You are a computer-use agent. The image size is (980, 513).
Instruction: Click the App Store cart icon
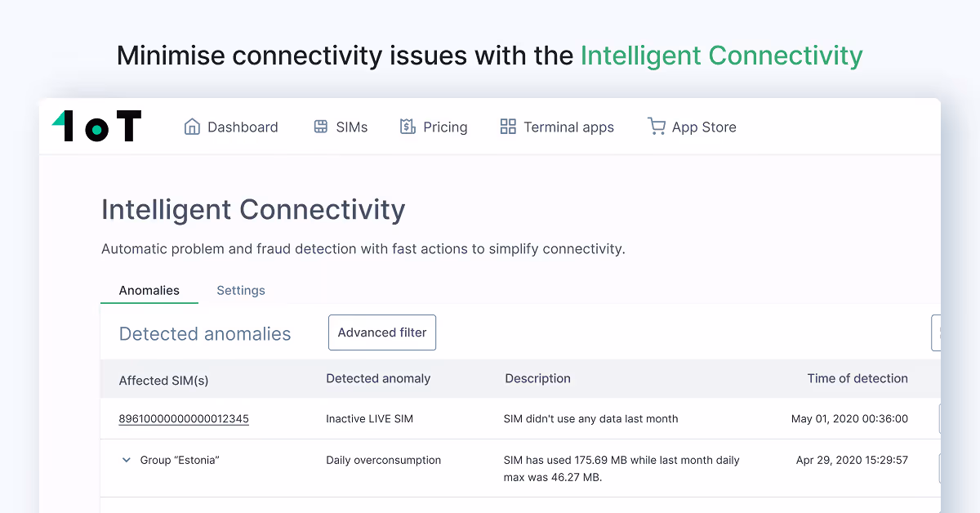coord(657,127)
